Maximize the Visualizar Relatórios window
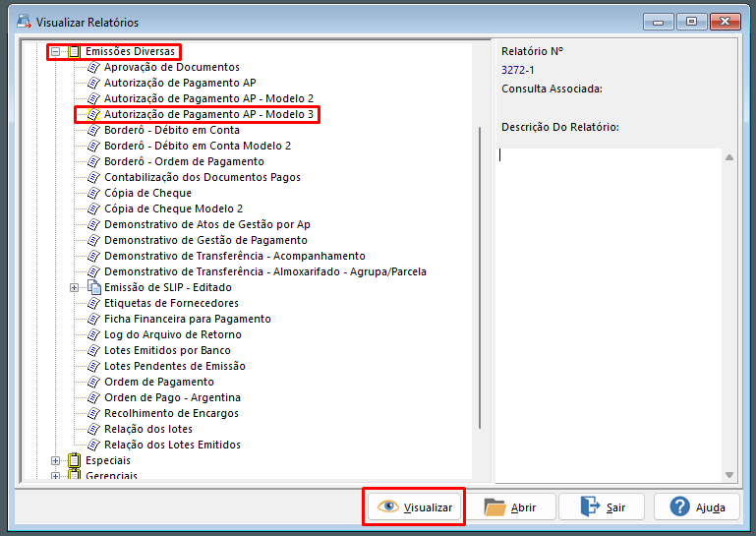Viewport: 756px width, 536px height. [x=692, y=22]
